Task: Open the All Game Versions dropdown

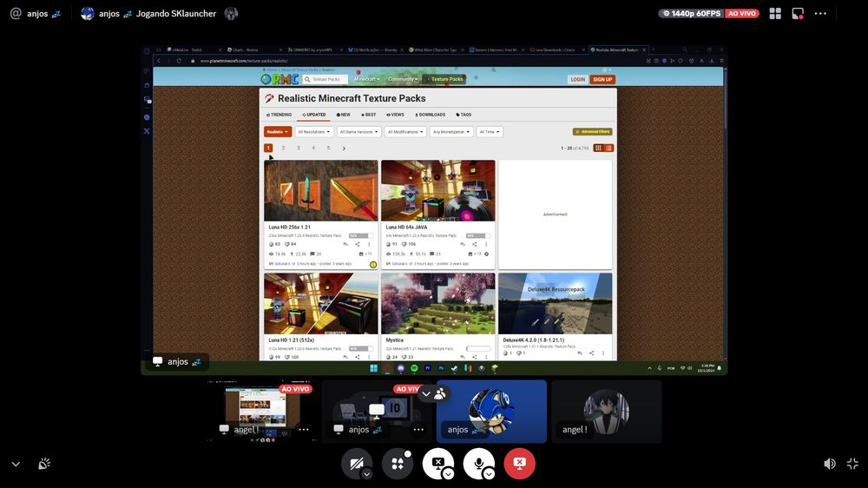Action: point(358,132)
